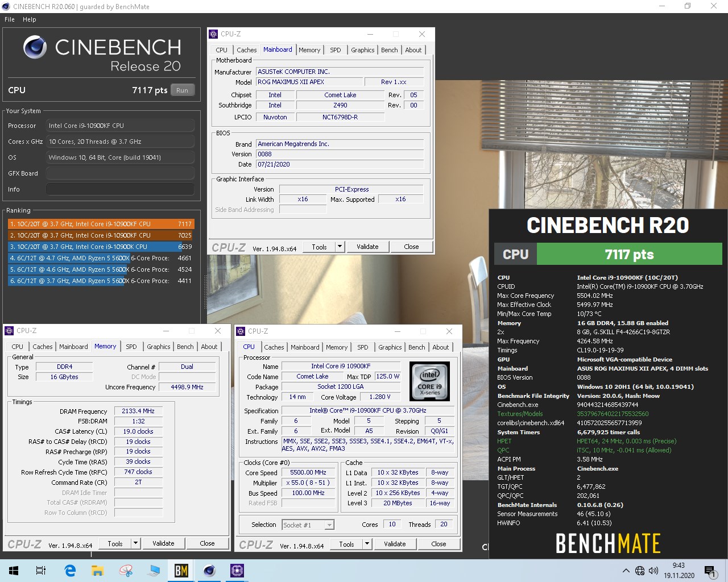728x582 pixels.
Task: Select Ryzen 5 5600X entry scoring 4411
Action: pyautogui.click(x=101, y=281)
